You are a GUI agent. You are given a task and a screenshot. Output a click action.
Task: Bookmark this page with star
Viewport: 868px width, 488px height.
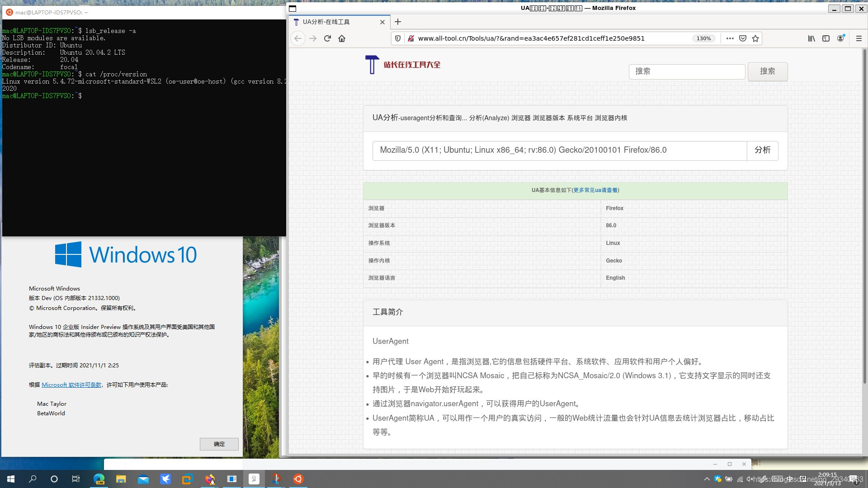click(x=755, y=38)
